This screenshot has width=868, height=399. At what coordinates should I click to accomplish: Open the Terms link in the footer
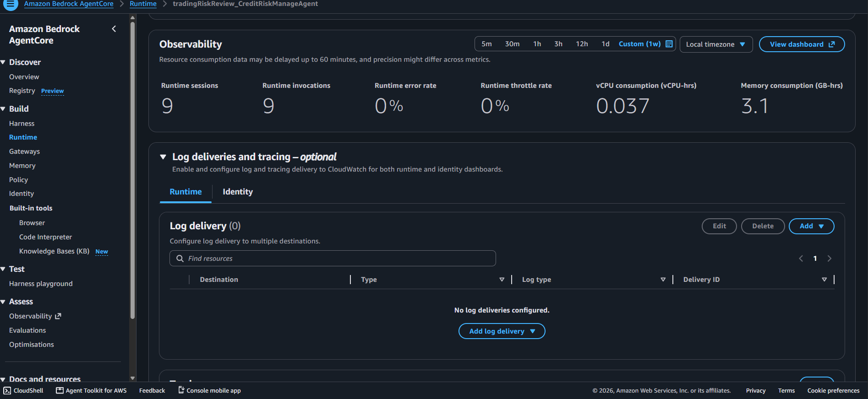786,390
